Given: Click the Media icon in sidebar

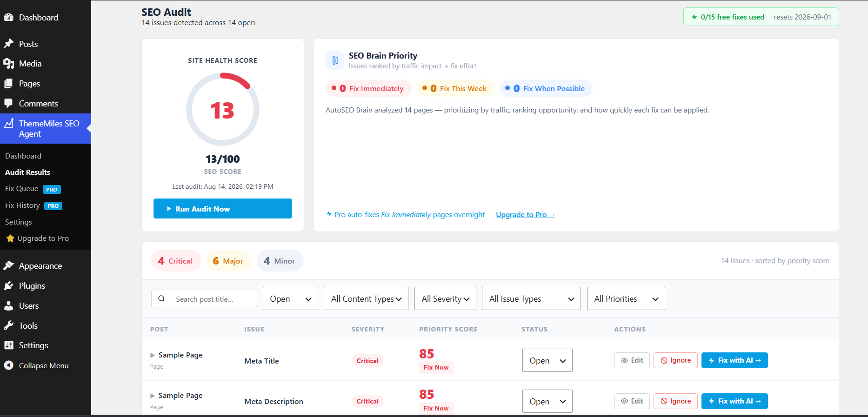Looking at the screenshot, I should click(x=8, y=64).
